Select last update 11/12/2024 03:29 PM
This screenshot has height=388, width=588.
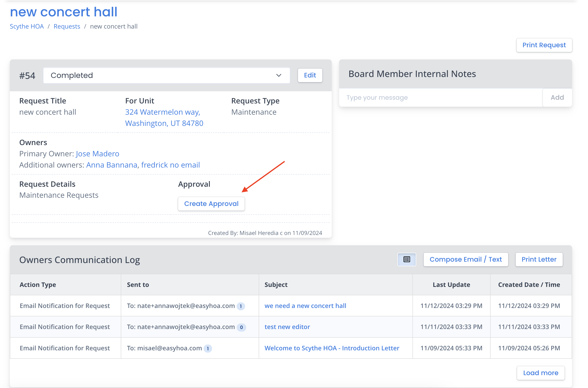click(451, 306)
